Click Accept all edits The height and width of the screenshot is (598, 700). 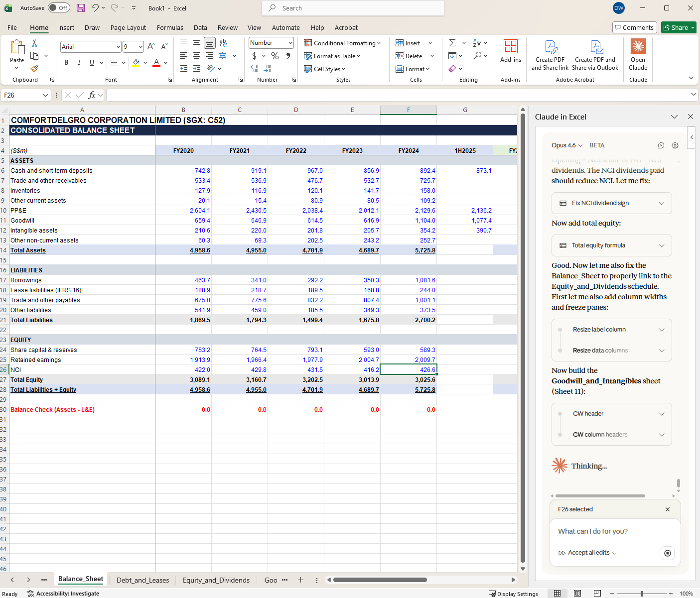[x=588, y=553]
